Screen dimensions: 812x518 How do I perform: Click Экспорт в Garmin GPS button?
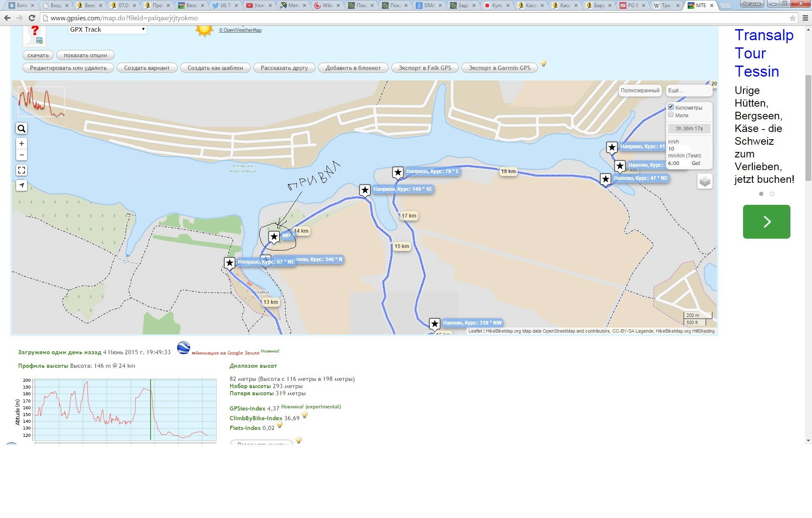pyautogui.click(x=499, y=68)
